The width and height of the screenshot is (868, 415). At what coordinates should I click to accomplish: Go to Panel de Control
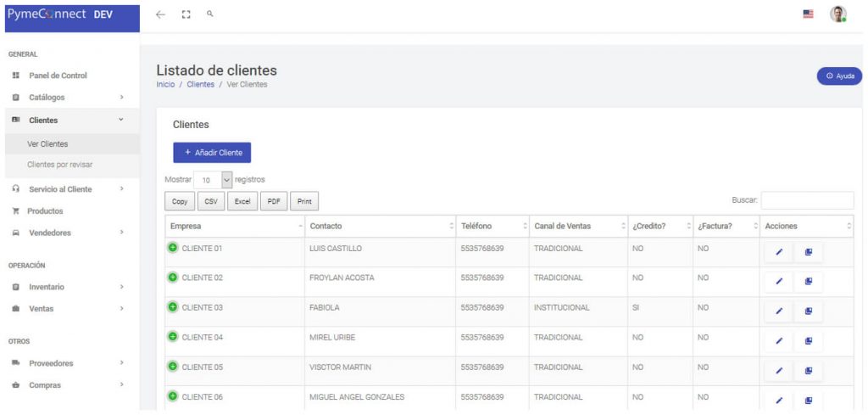coord(58,76)
